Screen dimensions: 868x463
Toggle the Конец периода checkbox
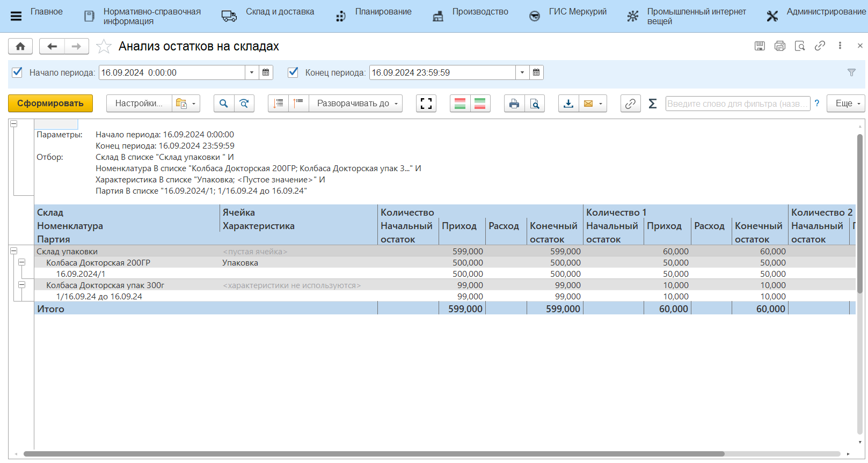coord(293,72)
